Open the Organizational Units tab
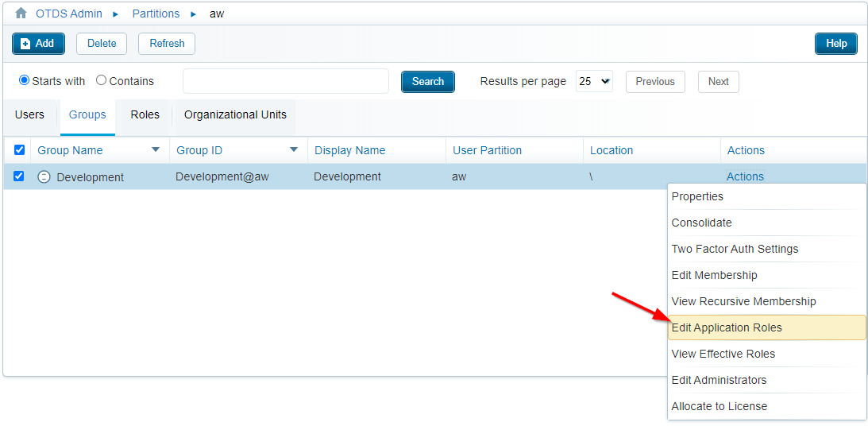 pos(235,115)
